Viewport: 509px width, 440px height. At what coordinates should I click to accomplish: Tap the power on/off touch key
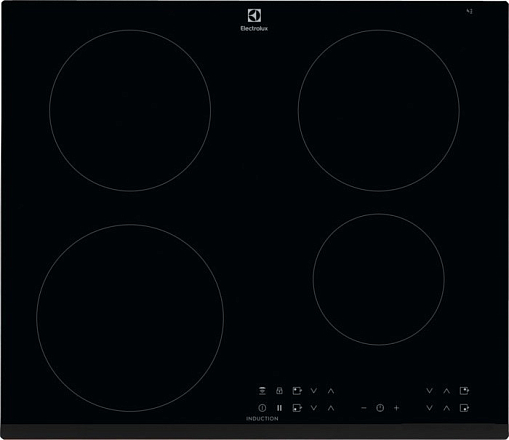[262, 408]
